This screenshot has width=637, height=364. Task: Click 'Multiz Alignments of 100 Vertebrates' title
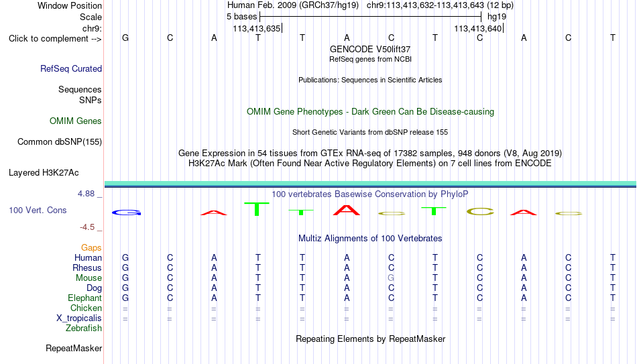(x=370, y=239)
